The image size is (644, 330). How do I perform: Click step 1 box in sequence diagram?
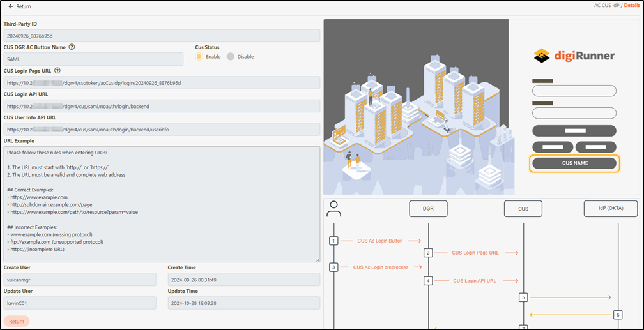[333, 241]
